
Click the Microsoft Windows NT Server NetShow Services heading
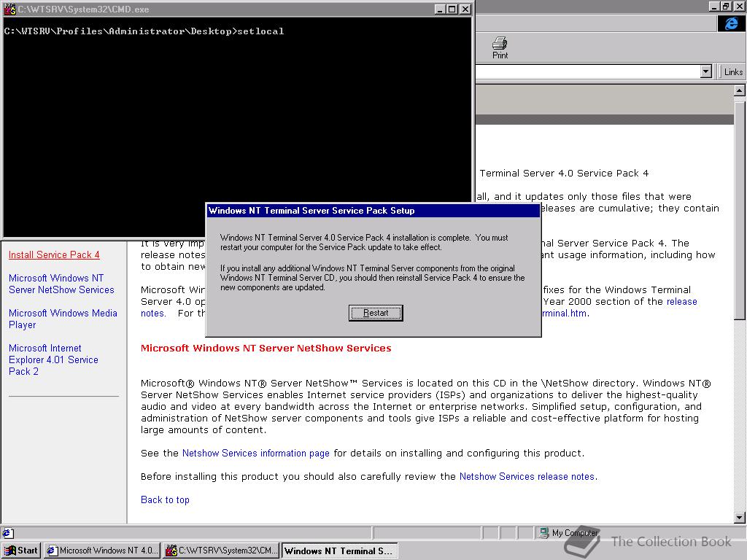pyautogui.click(x=266, y=348)
